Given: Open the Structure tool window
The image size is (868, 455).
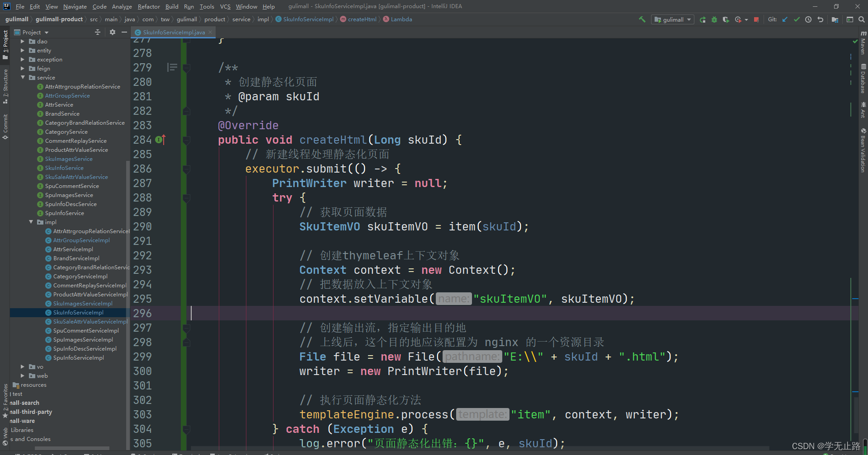Looking at the screenshot, I should pyautogui.click(x=5, y=86).
